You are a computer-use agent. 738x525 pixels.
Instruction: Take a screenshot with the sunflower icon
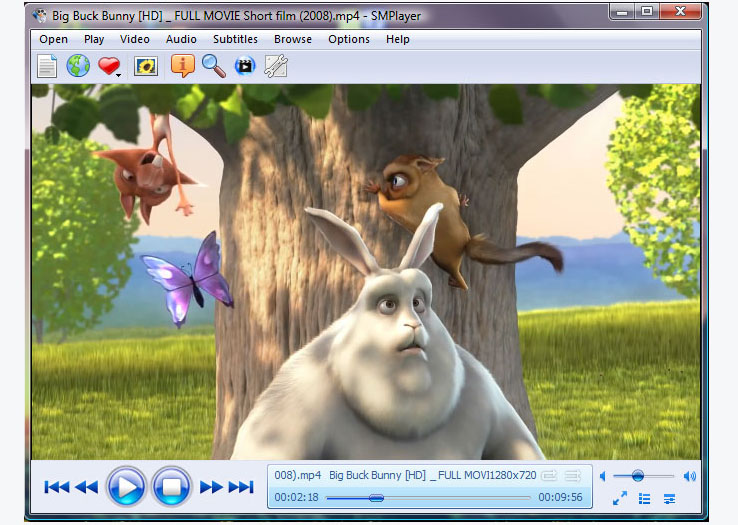(x=146, y=66)
